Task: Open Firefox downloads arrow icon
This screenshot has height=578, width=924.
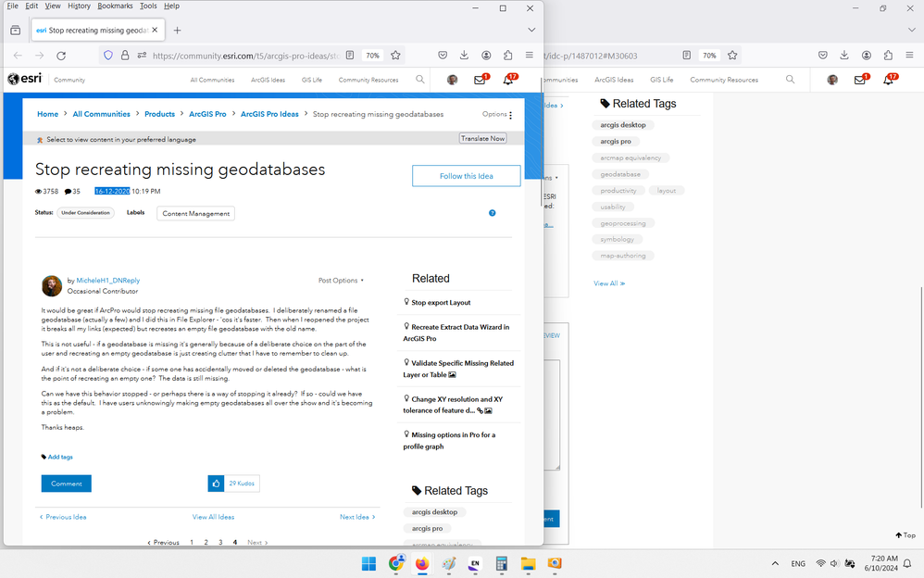Action: pos(465,56)
